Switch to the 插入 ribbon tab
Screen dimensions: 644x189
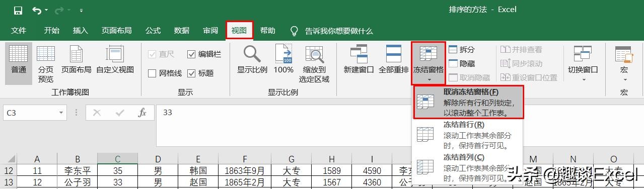tap(81, 31)
